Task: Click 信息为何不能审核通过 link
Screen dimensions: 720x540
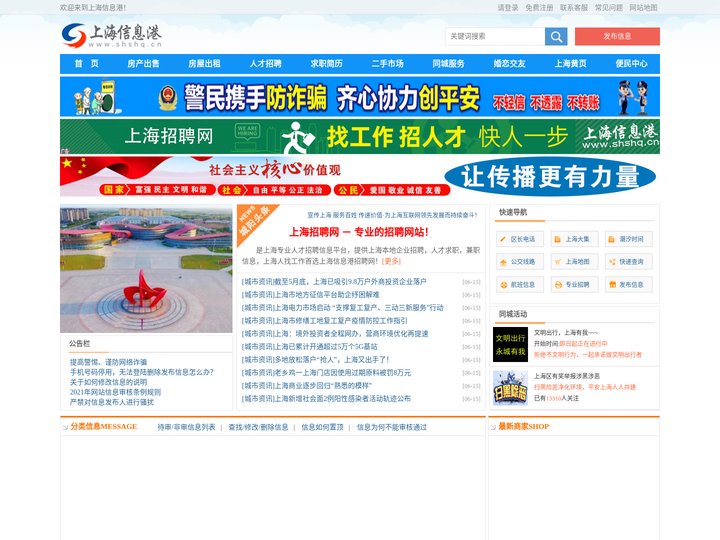Action: (392, 427)
